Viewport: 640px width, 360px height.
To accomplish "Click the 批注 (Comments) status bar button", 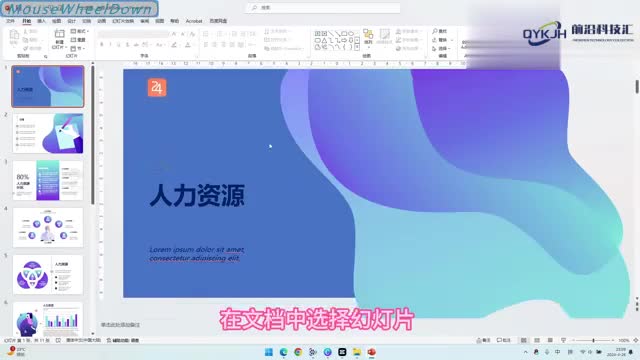I will point(504,340).
